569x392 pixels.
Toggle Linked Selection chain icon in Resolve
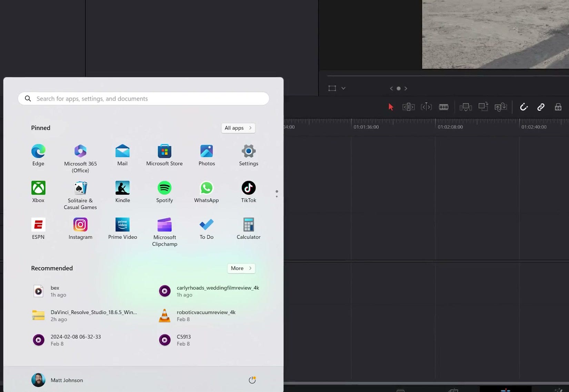pos(541,107)
